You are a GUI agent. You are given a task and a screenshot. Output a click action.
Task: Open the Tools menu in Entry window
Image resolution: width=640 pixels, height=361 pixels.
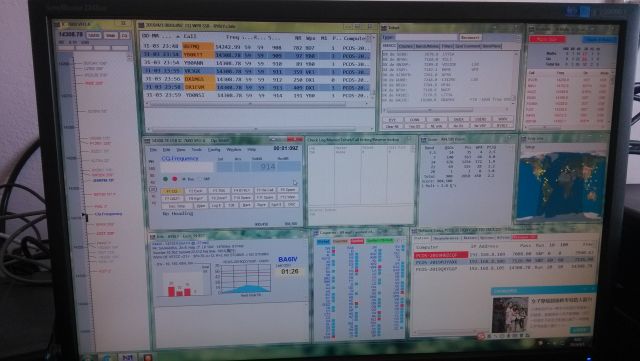pyautogui.click(x=196, y=150)
